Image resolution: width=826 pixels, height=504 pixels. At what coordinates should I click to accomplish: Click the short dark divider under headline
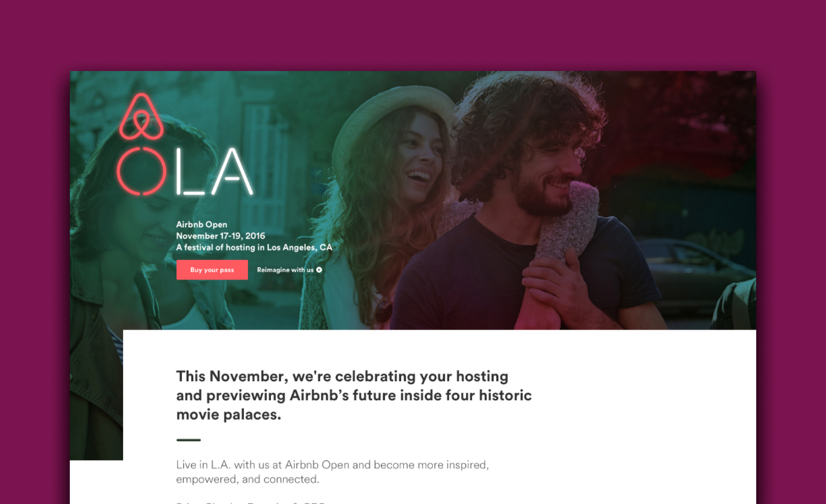coord(188,440)
